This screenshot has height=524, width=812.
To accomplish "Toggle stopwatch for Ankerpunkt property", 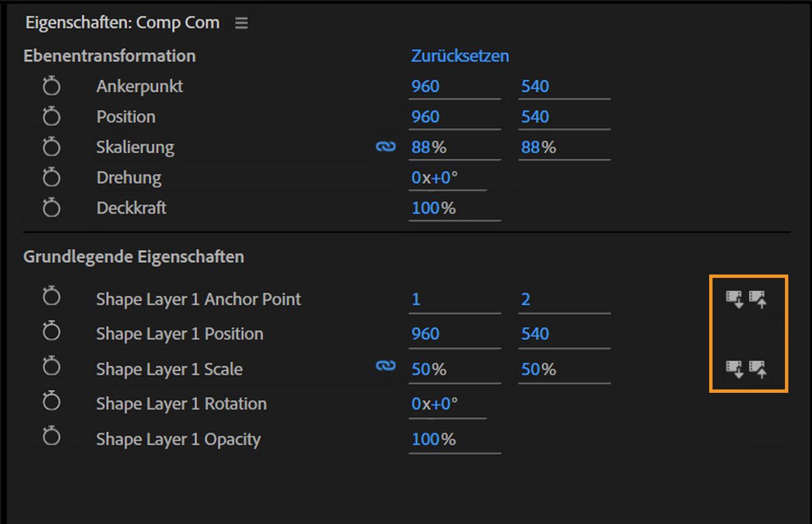I will [51, 86].
